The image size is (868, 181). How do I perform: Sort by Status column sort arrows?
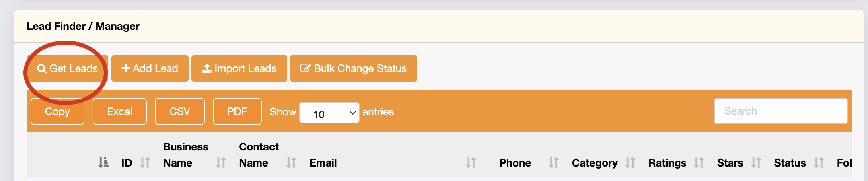819,162
